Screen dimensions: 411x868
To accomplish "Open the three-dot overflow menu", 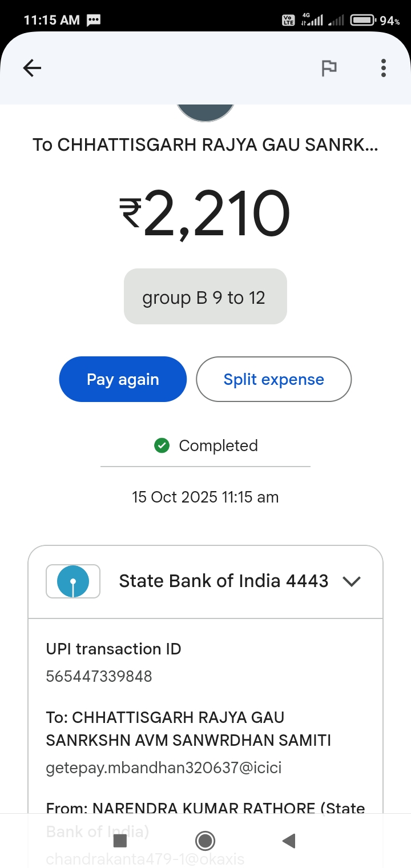I will [x=384, y=69].
